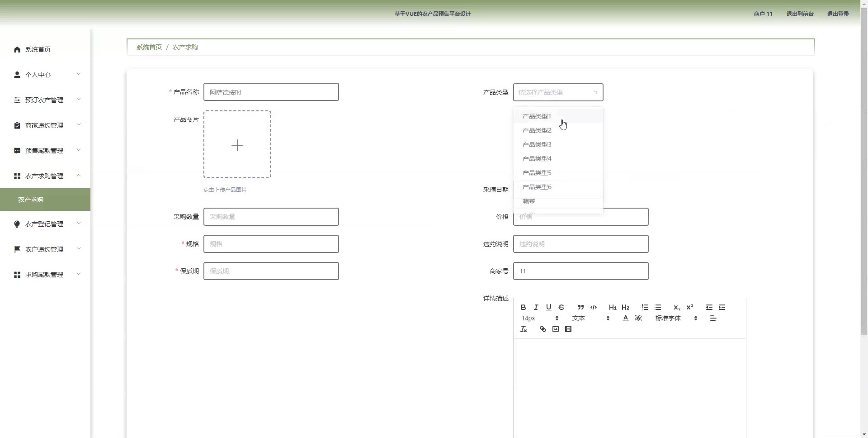
Task: Click 退出登录 to log out
Action: (838, 14)
